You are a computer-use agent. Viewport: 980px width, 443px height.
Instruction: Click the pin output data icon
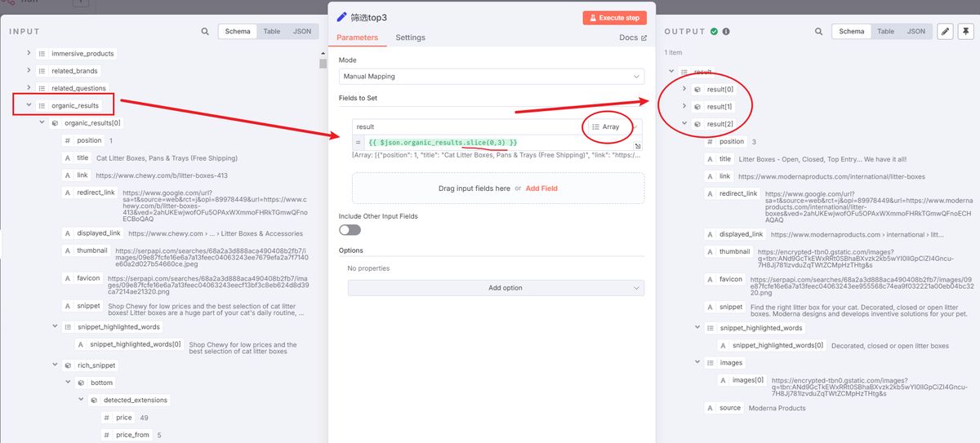[966, 32]
